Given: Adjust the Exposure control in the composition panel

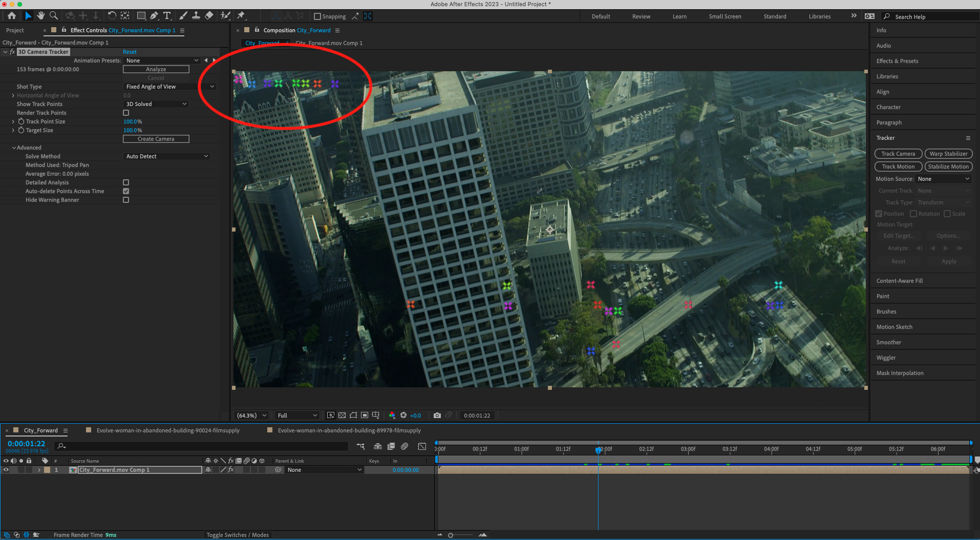Looking at the screenshot, I should (x=415, y=415).
